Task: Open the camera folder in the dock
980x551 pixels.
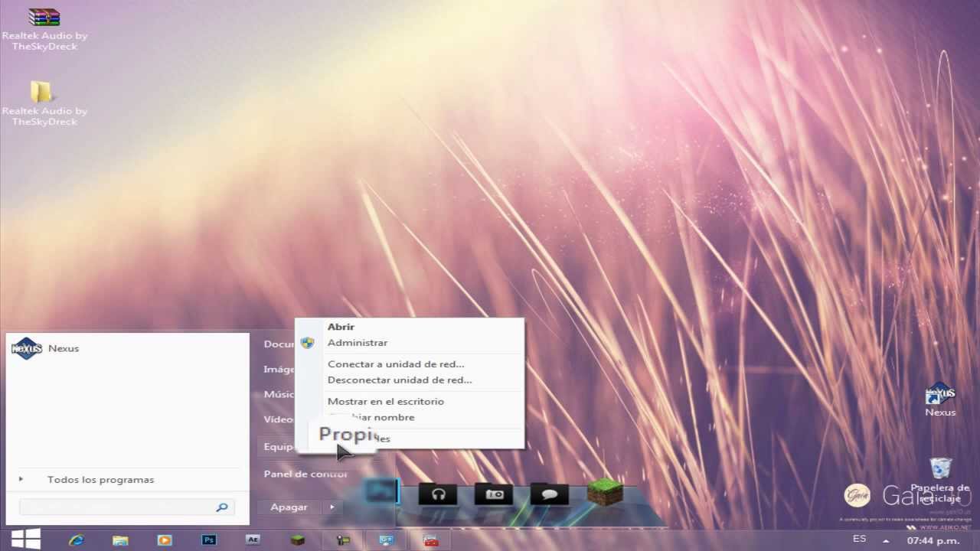Action: click(494, 494)
